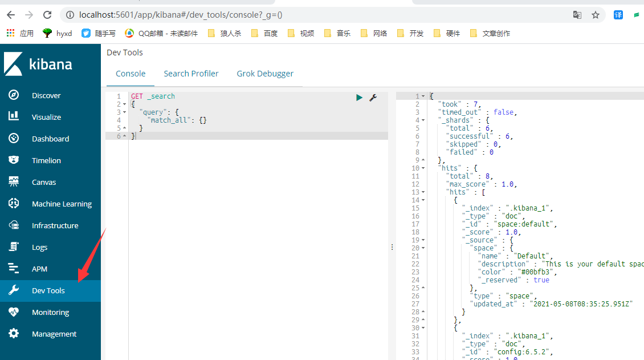Click the Visualize bar chart icon
Image resolution: width=644 pixels, height=360 pixels.
coord(14,117)
